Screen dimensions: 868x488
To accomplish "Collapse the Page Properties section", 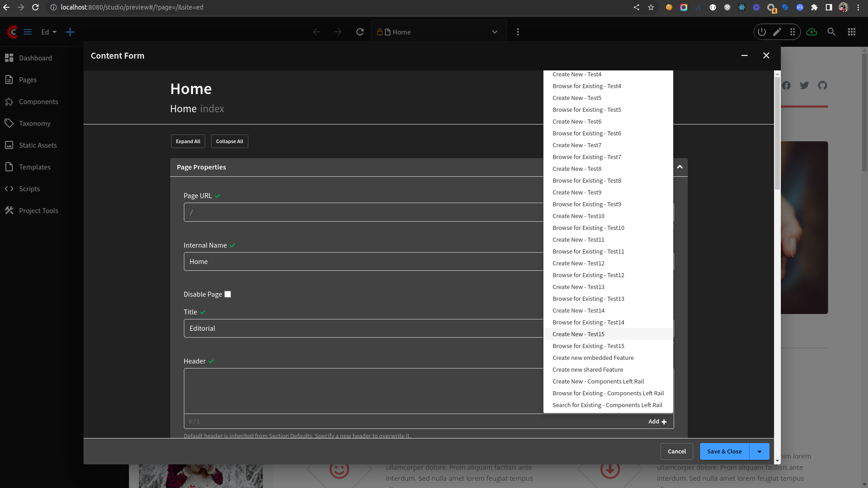I will coord(680,167).
